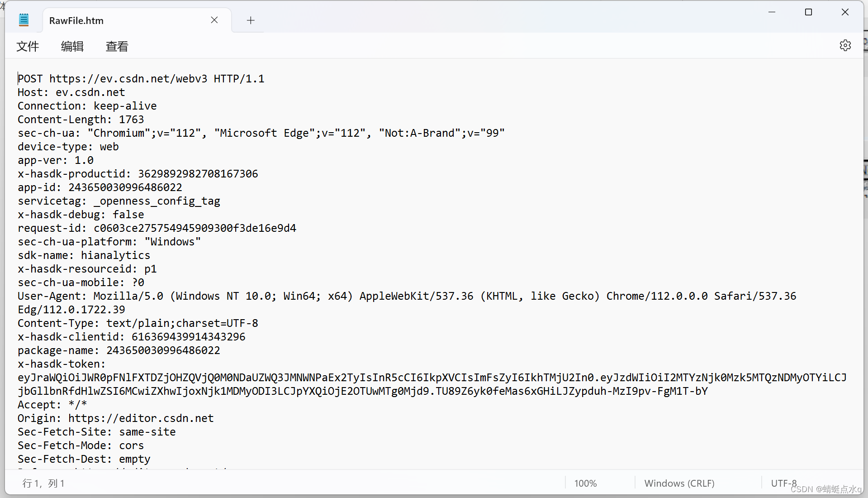Click the x-hasdk-debug: false line

click(81, 215)
